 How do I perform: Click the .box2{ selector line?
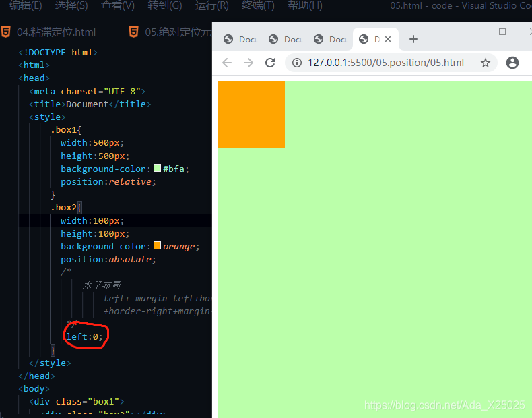coord(66,207)
